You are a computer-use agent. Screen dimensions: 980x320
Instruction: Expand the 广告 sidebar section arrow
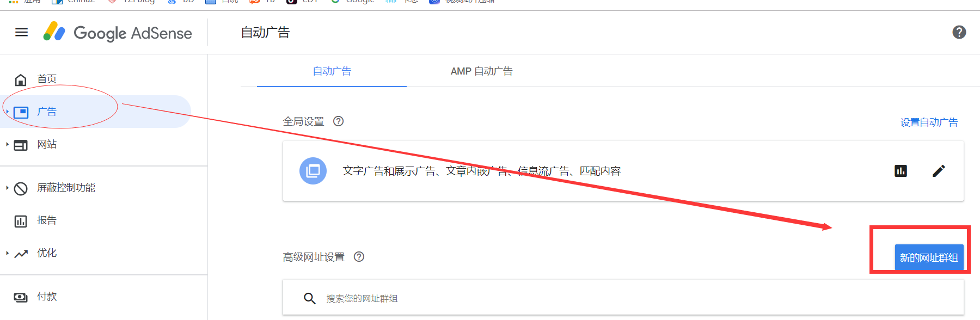click(x=7, y=112)
